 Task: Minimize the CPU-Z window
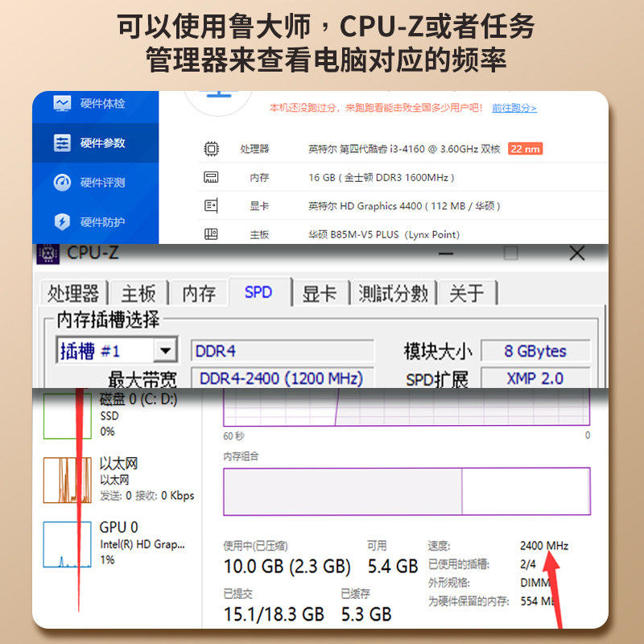tap(446, 254)
